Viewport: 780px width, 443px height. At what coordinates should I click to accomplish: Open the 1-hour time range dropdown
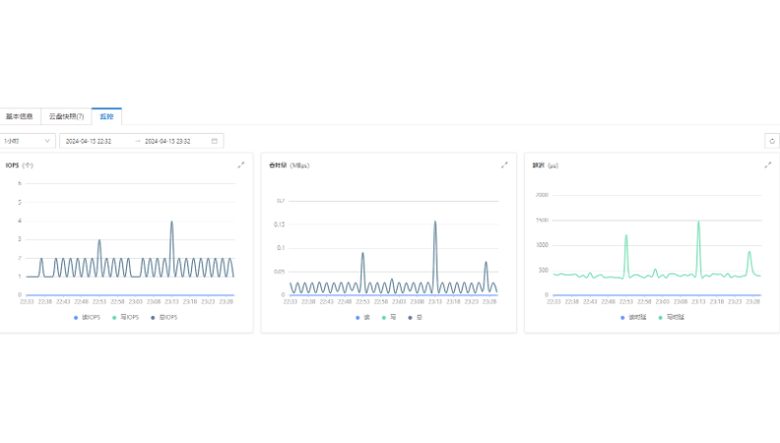point(27,141)
